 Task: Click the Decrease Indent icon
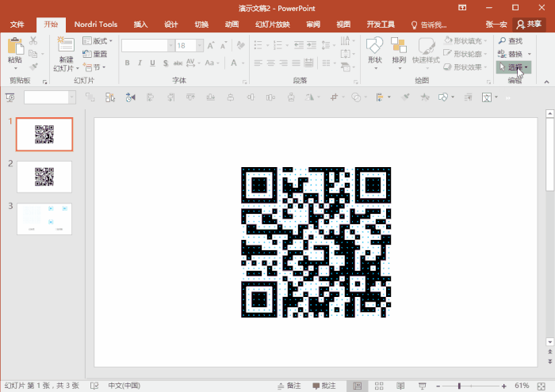point(299,45)
